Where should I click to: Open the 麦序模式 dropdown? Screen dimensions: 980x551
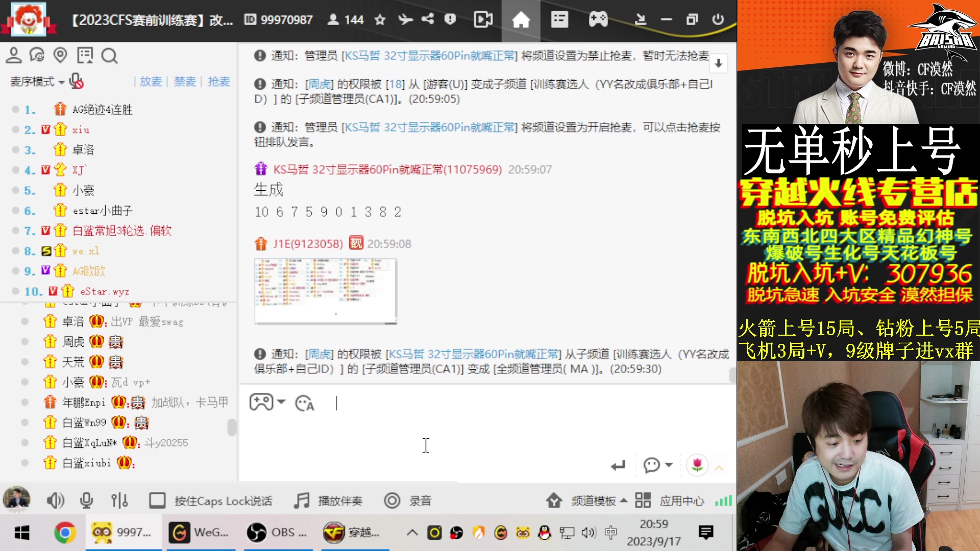[37, 82]
